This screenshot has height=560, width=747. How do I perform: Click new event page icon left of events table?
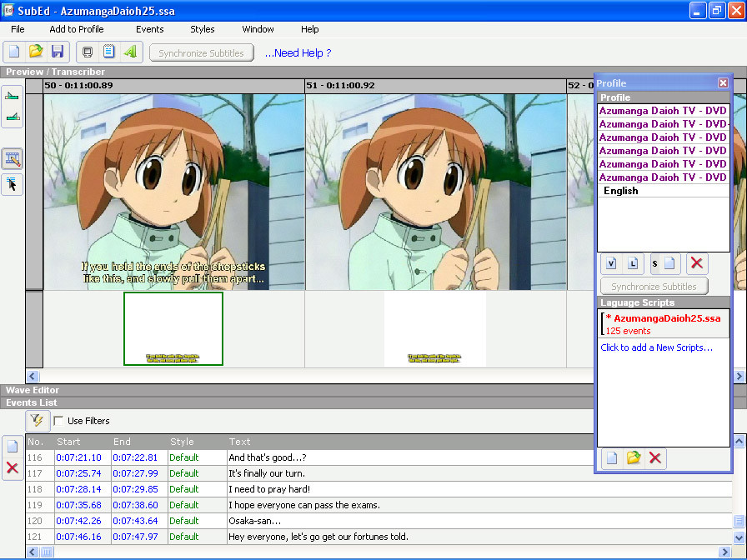point(13,446)
